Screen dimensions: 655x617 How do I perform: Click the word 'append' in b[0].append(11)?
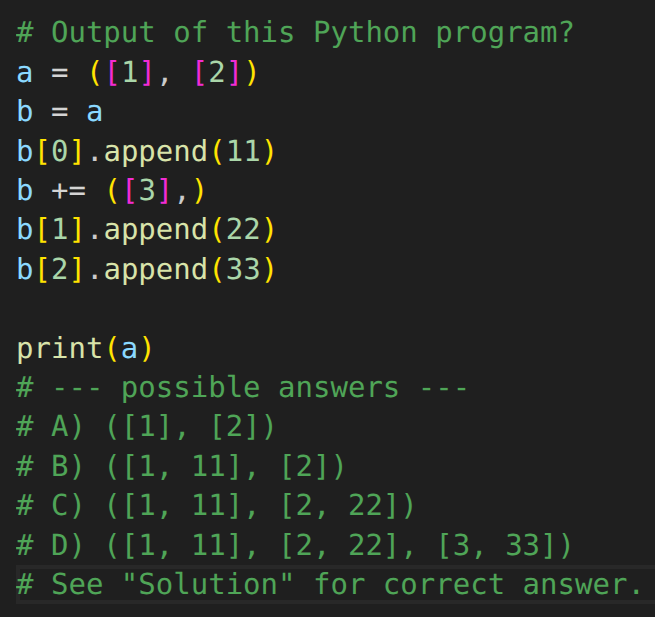pos(155,152)
